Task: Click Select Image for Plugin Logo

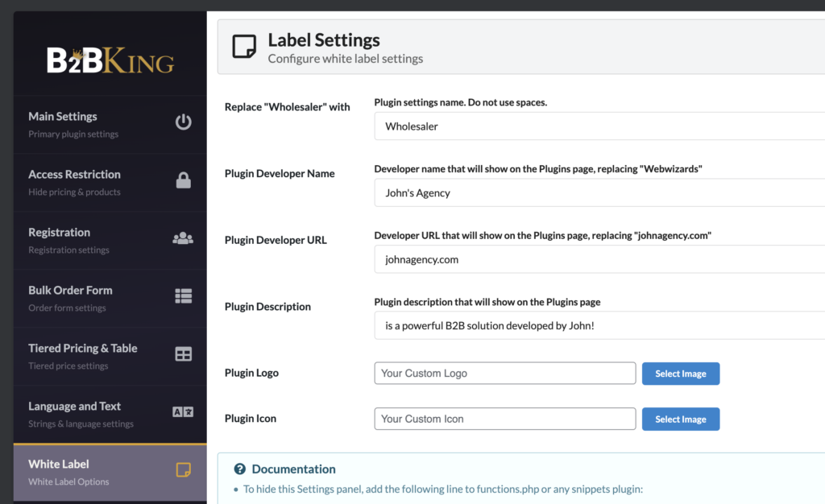Action: tap(681, 374)
